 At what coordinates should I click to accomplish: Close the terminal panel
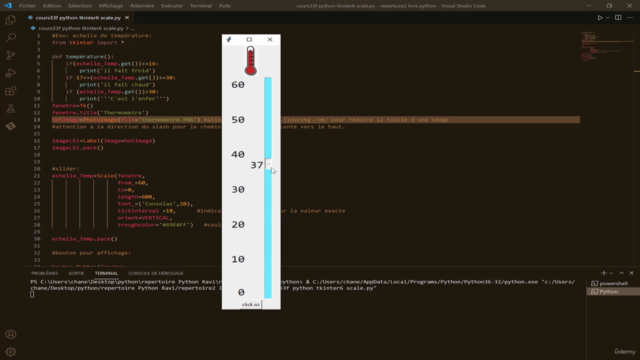[631, 273]
